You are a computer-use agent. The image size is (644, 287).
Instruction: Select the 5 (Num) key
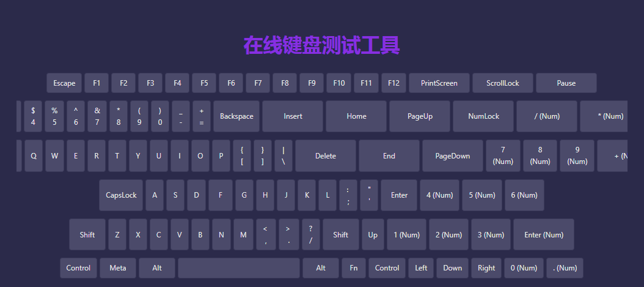[x=481, y=195]
